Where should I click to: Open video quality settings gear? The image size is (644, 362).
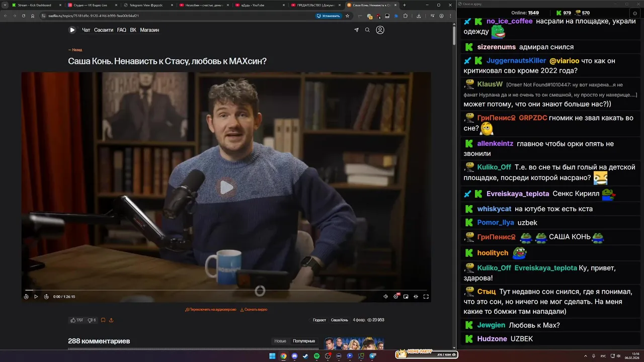[396, 297]
